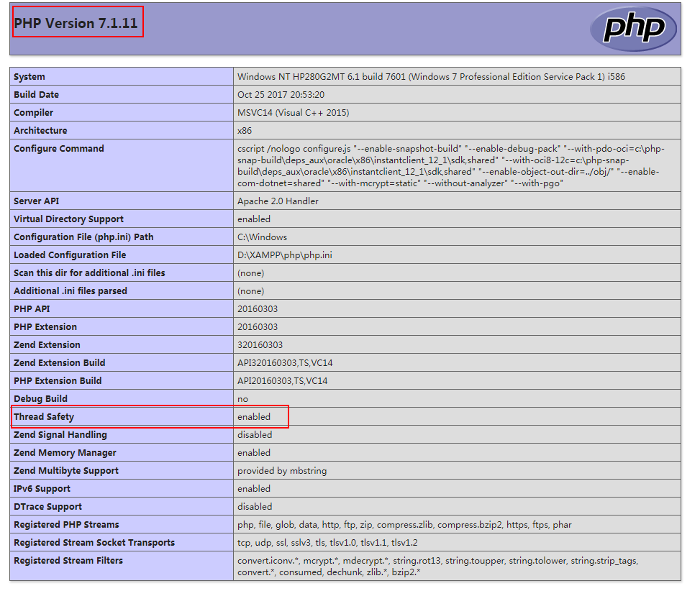
Task: Click the Zend Memory Manager label
Action: pyautogui.click(x=65, y=453)
